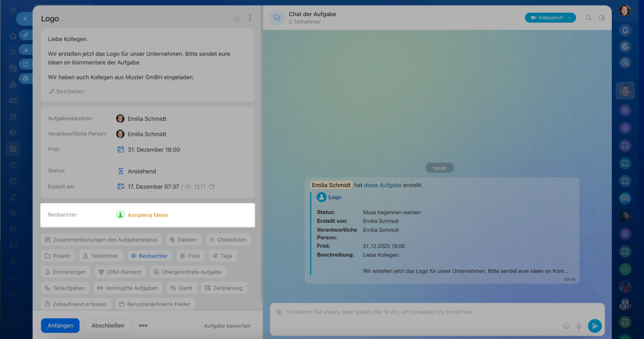Click the calendar icon beside Frist date
The image size is (644, 339).
pos(121,149)
